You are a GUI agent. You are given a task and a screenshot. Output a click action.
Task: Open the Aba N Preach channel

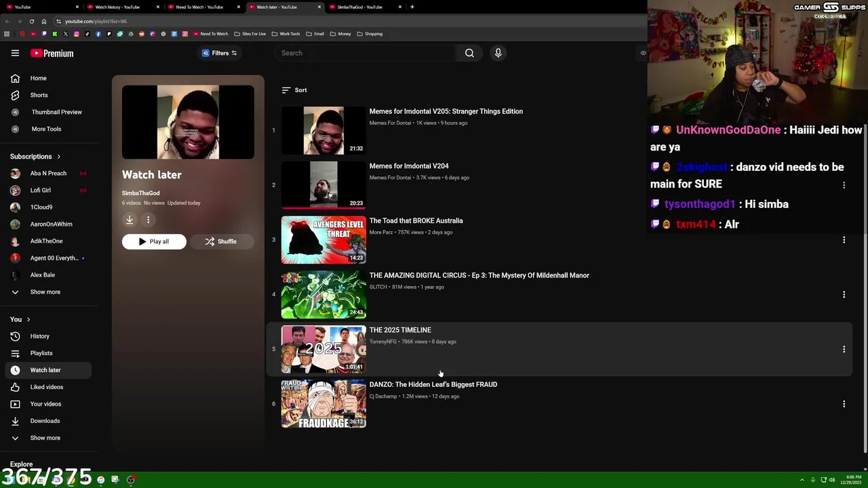(47, 173)
